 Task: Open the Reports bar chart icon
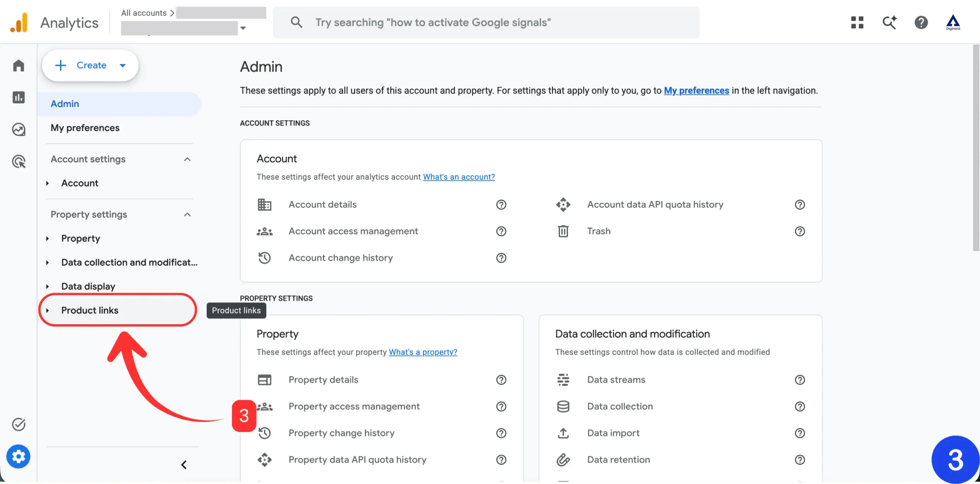(18, 97)
